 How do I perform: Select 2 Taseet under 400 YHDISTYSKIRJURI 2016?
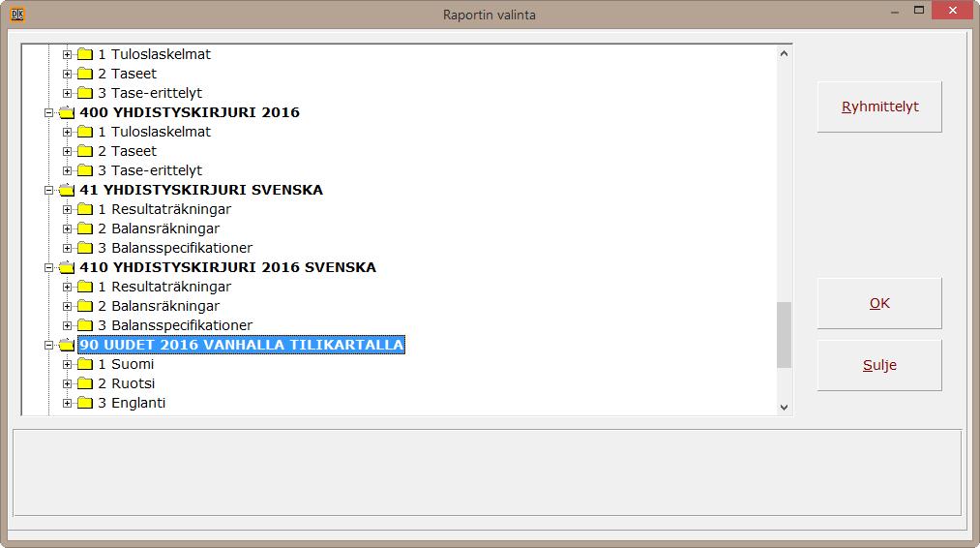click(x=128, y=151)
